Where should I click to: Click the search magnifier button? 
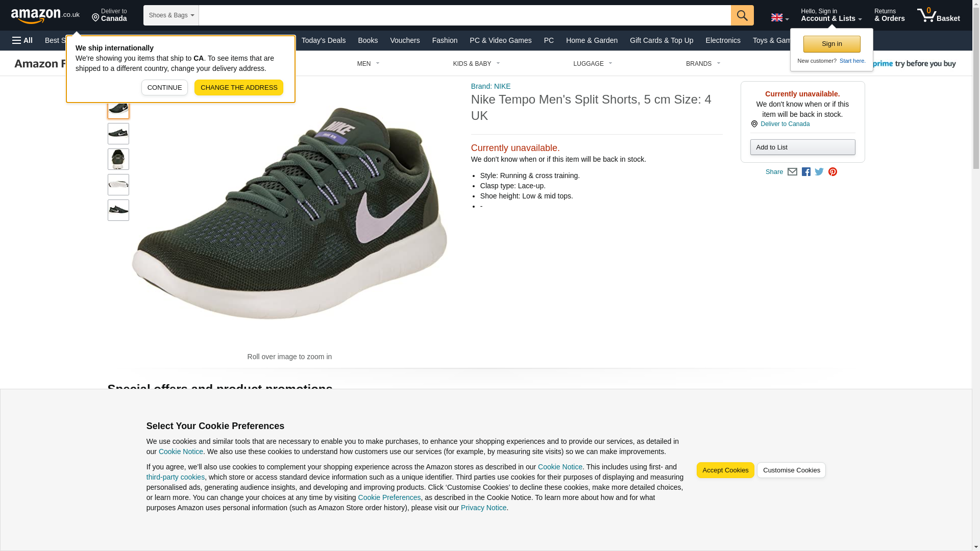(742, 15)
